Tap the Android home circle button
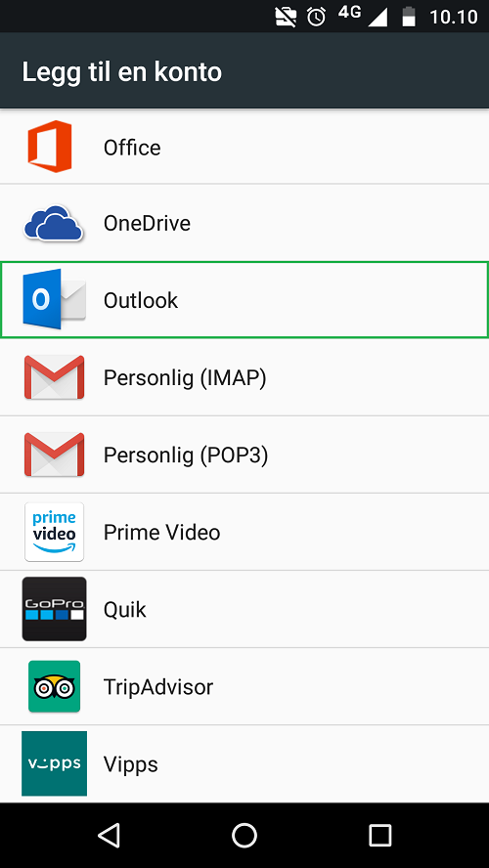The width and height of the screenshot is (489, 868). (244, 835)
